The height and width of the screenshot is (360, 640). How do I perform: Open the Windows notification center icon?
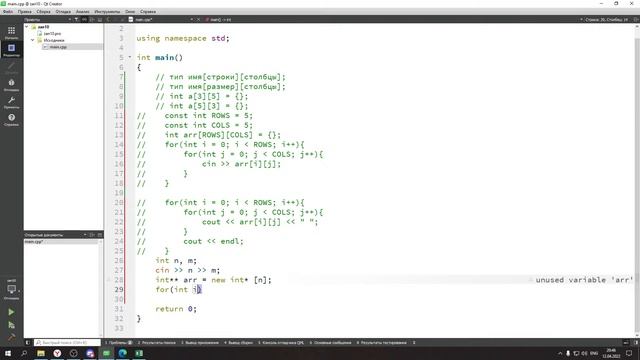click(x=629, y=353)
